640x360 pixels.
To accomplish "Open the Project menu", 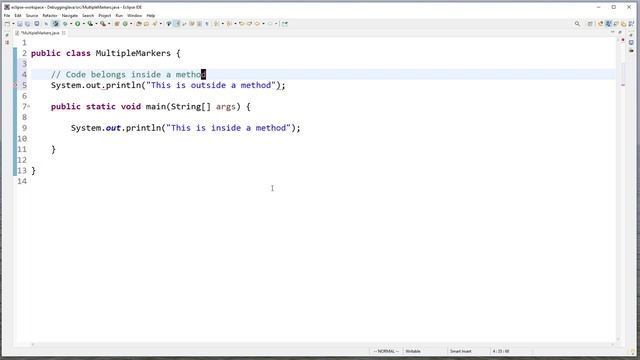I will [104, 16].
